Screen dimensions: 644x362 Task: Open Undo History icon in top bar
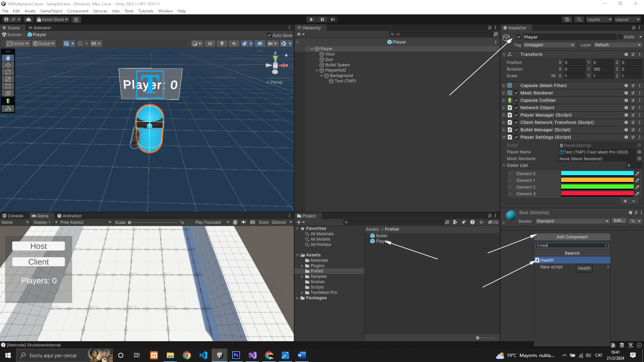[x=567, y=19]
